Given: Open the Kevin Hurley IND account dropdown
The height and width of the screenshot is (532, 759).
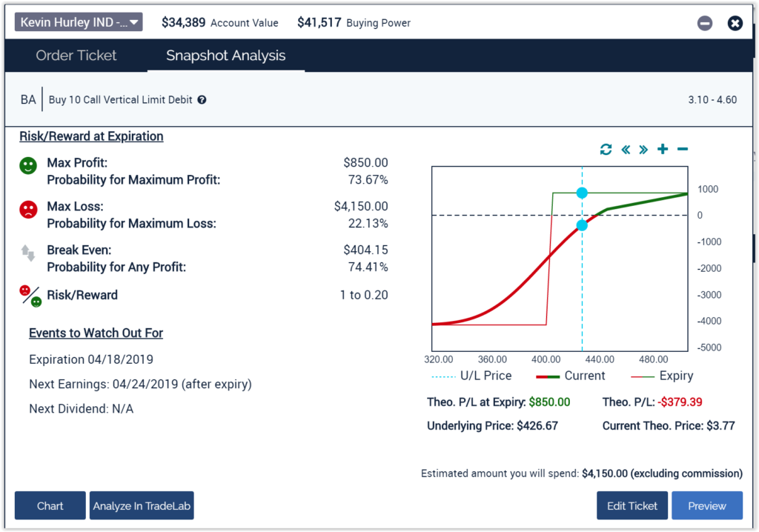Looking at the screenshot, I should (x=79, y=22).
